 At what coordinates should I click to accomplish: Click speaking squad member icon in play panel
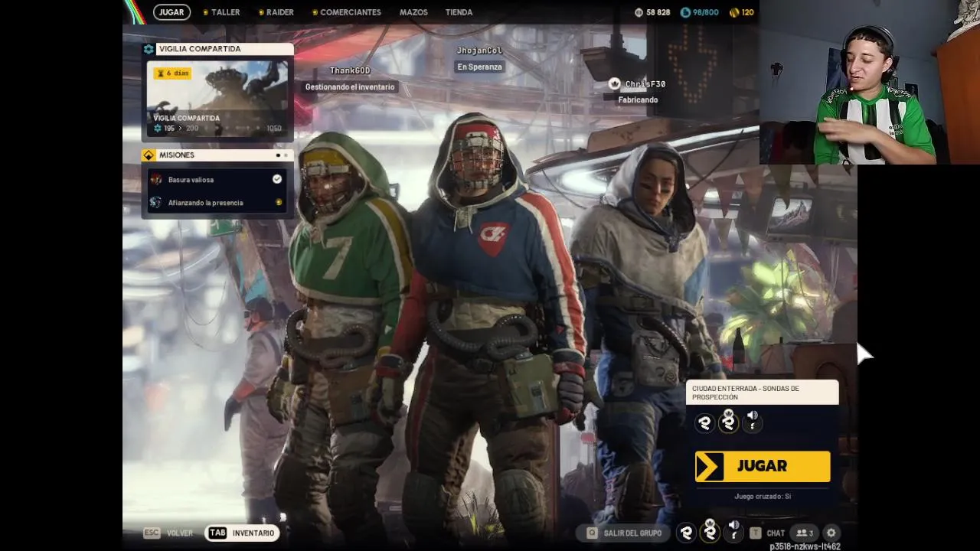[752, 421]
